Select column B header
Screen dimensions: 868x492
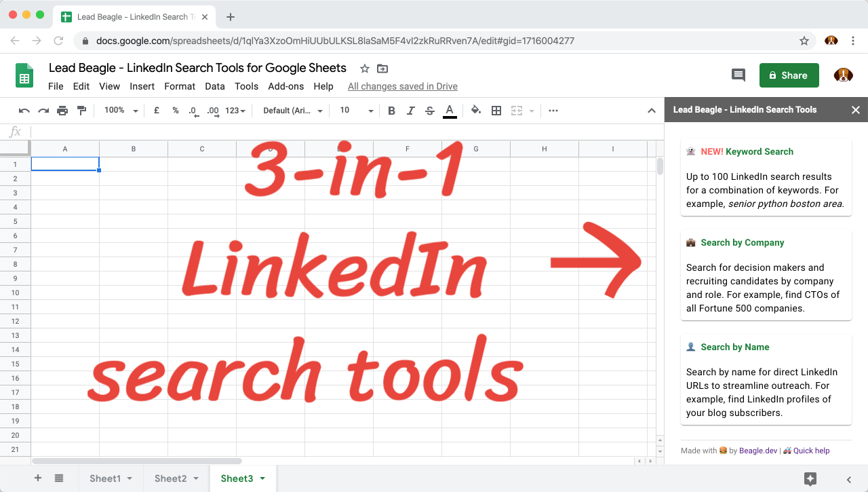point(134,149)
